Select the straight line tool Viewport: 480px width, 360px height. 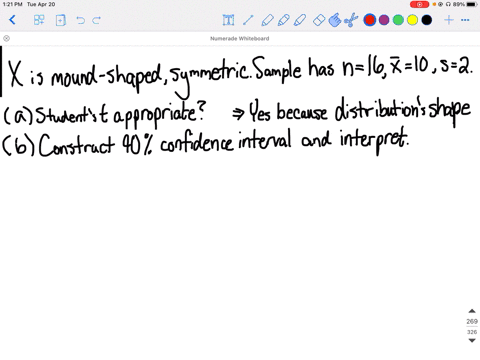248,20
